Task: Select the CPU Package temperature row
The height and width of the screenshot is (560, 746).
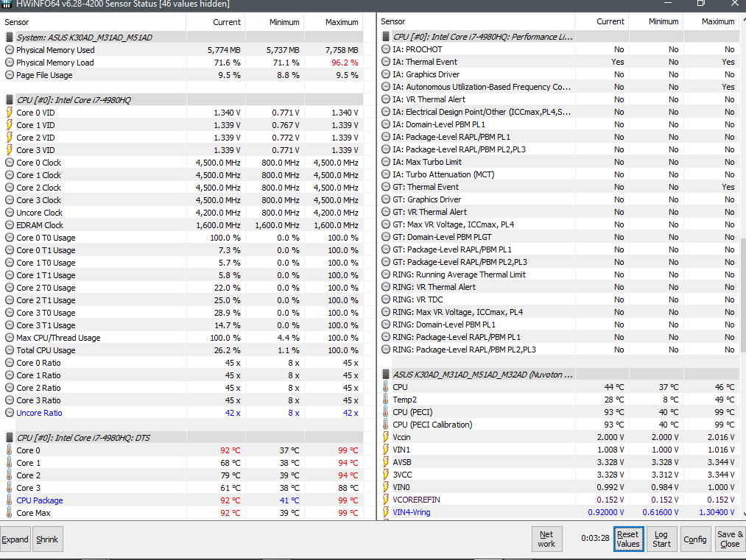Action: 182,500
